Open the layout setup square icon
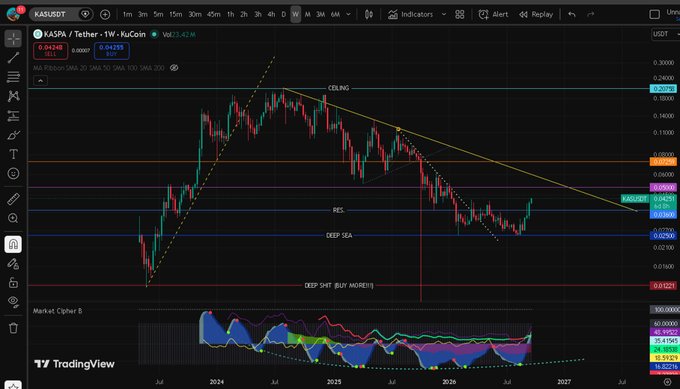The width and height of the screenshot is (680, 389). point(654,14)
